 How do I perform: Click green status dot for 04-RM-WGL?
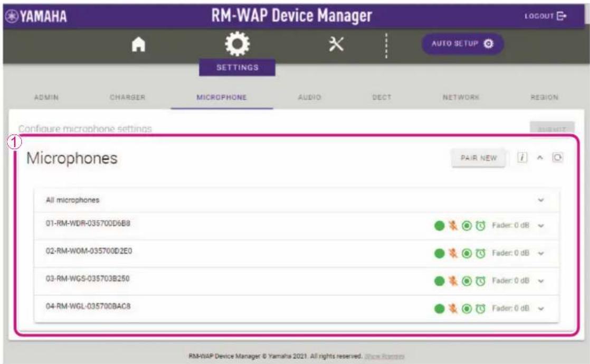(439, 309)
